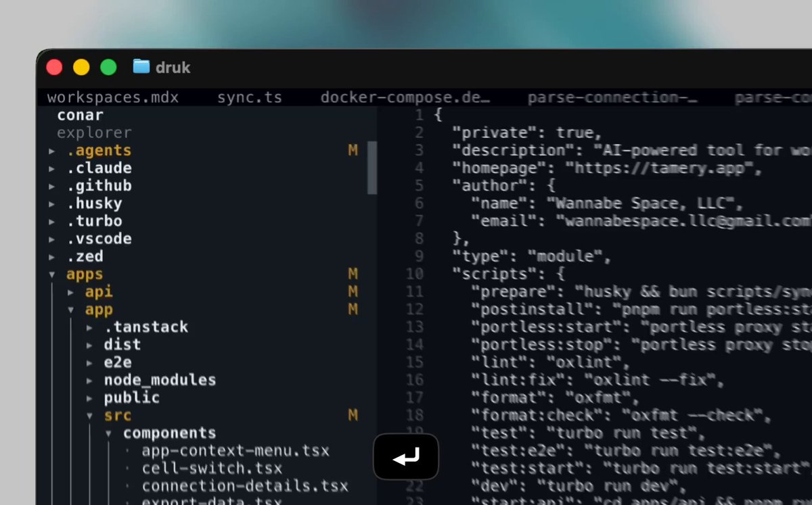Image resolution: width=812 pixels, height=505 pixels.
Task: Expand the api folder arrow
Action: (x=71, y=292)
